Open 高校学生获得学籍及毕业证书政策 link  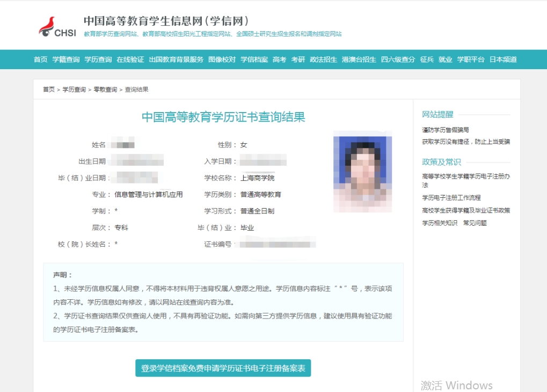coord(466,210)
